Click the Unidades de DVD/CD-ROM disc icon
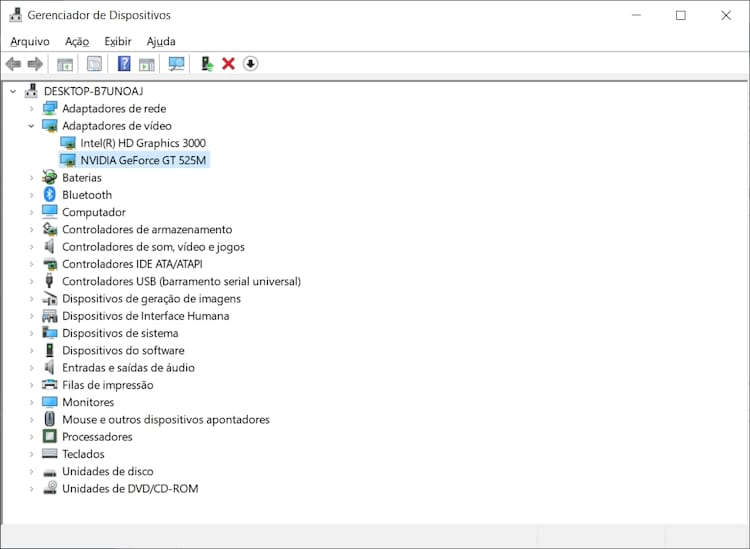Screen dimensions: 750x549 pyautogui.click(x=50, y=488)
